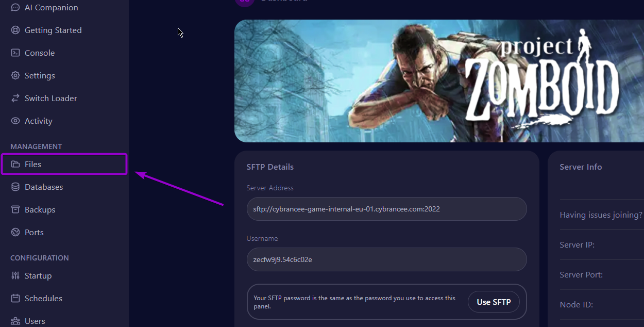The height and width of the screenshot is (327, 644).
Task: Click the Having issues joining link
Action: point(601,215)
